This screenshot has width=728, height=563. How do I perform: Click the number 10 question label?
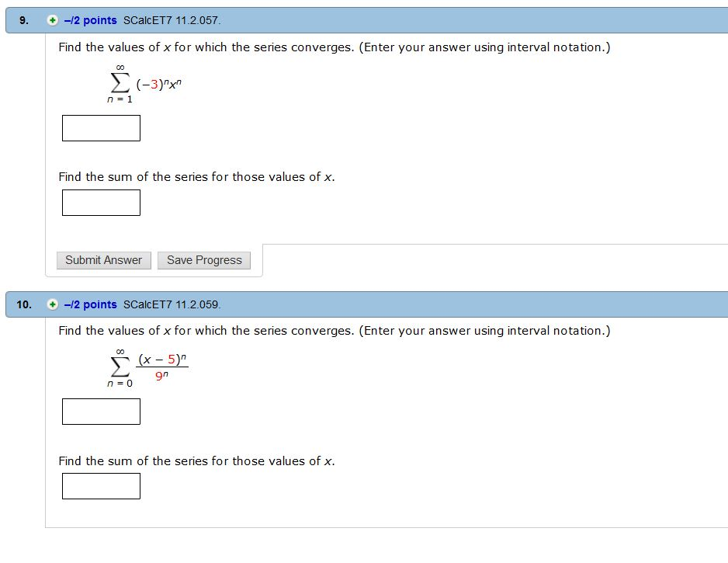[25, 304]
